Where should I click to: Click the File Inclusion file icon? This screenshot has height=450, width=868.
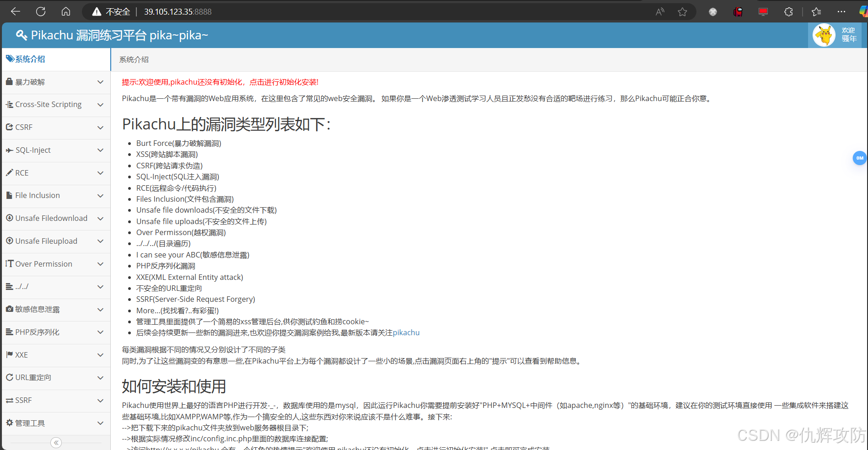[9, 195]
